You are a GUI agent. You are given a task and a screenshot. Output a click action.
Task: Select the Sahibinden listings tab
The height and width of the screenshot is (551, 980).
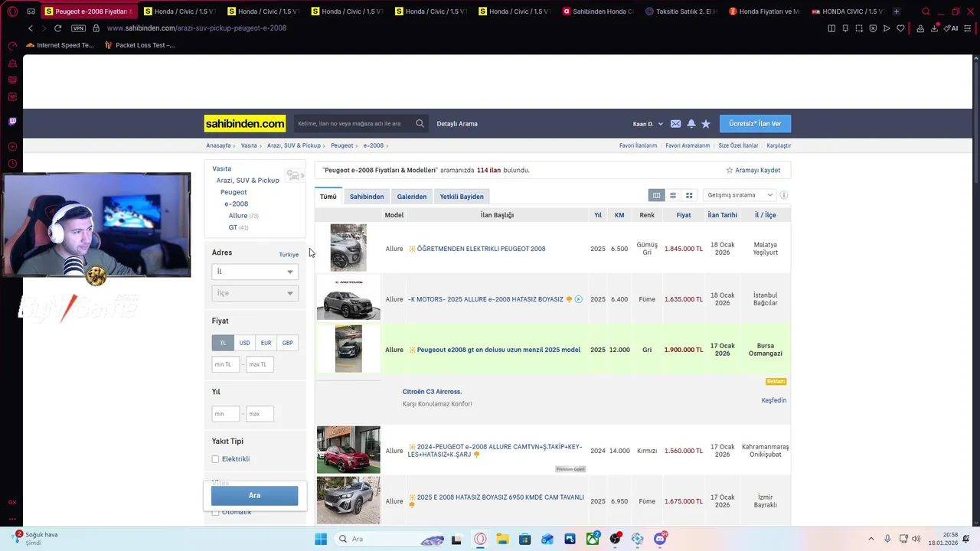[x=367, y=197]
